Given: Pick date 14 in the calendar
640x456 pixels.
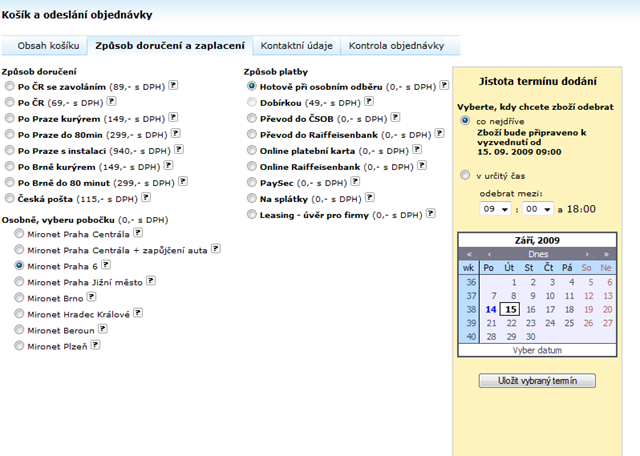Looking at the screenshot, I should [x=491, y=309].
